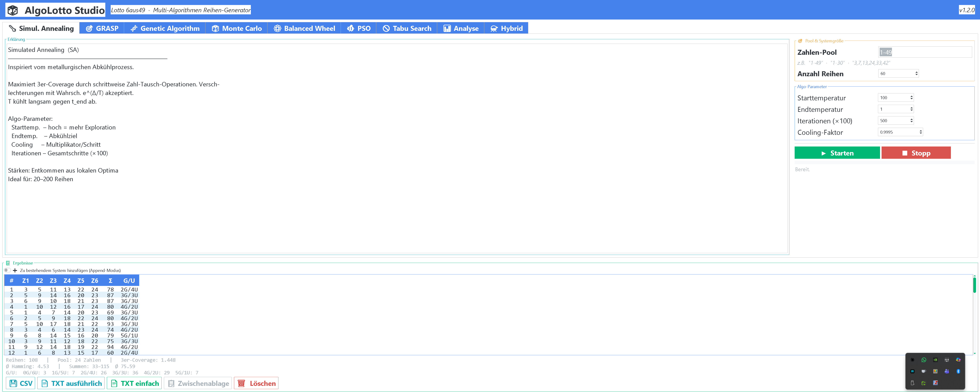The width and height of the screenshot is (980, 392).
Task: Click the Genetic Algorithm DNA icon
Action: point(134,29)
